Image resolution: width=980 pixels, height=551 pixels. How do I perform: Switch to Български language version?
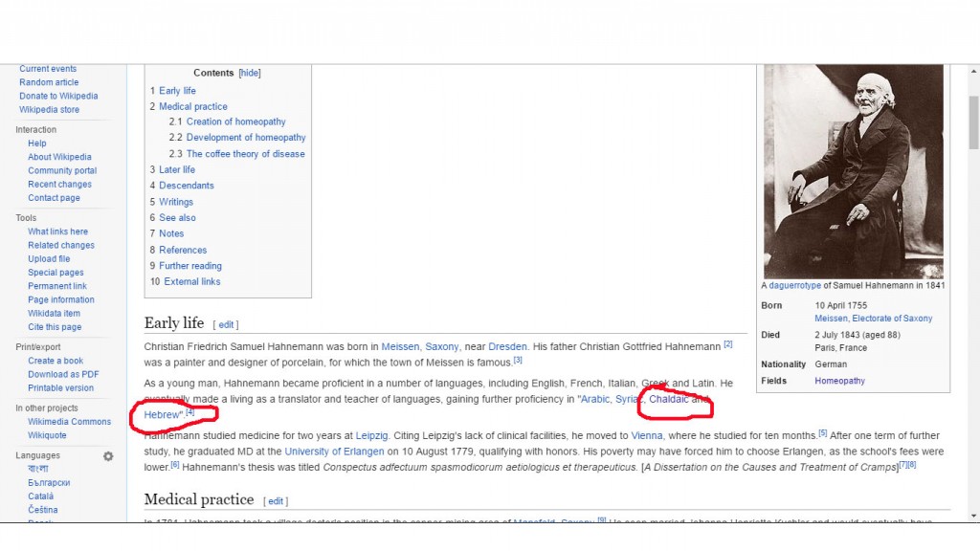[x=49, y=483]
